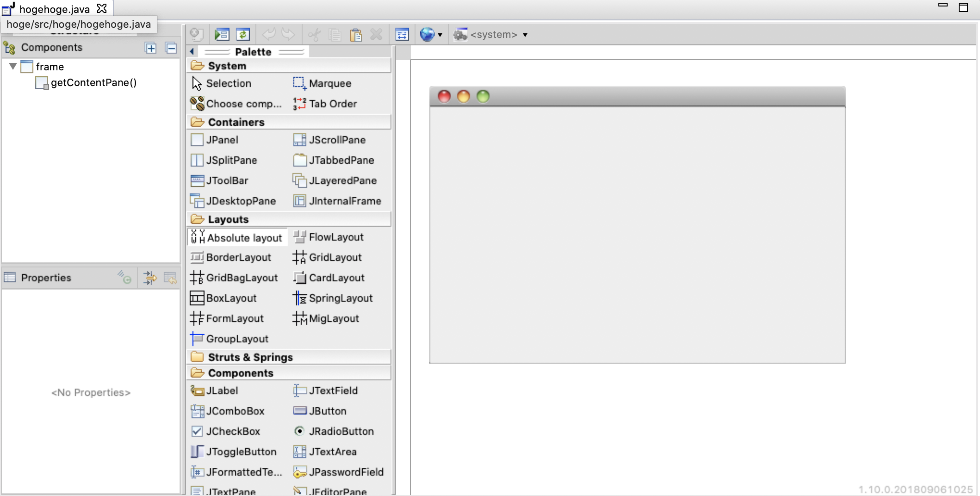980x496 pixels.
Task: Select the Selection tool in the palette
Action: pos(229,83)
